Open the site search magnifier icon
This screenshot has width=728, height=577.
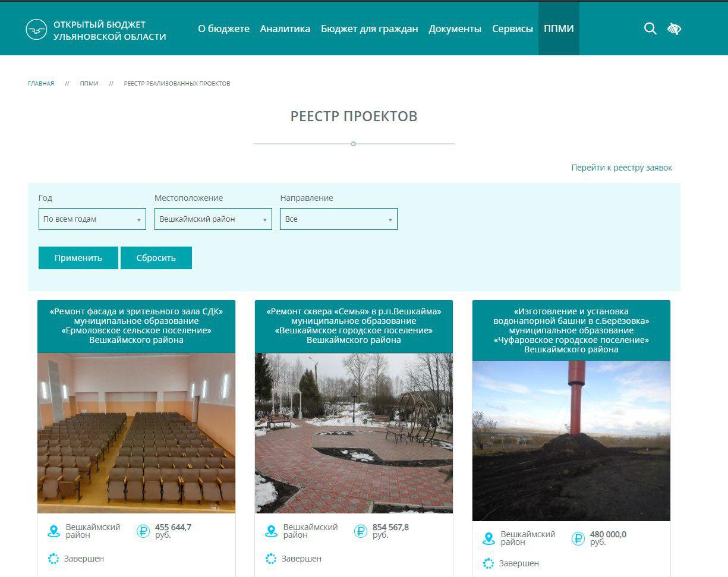pos(650,29)
